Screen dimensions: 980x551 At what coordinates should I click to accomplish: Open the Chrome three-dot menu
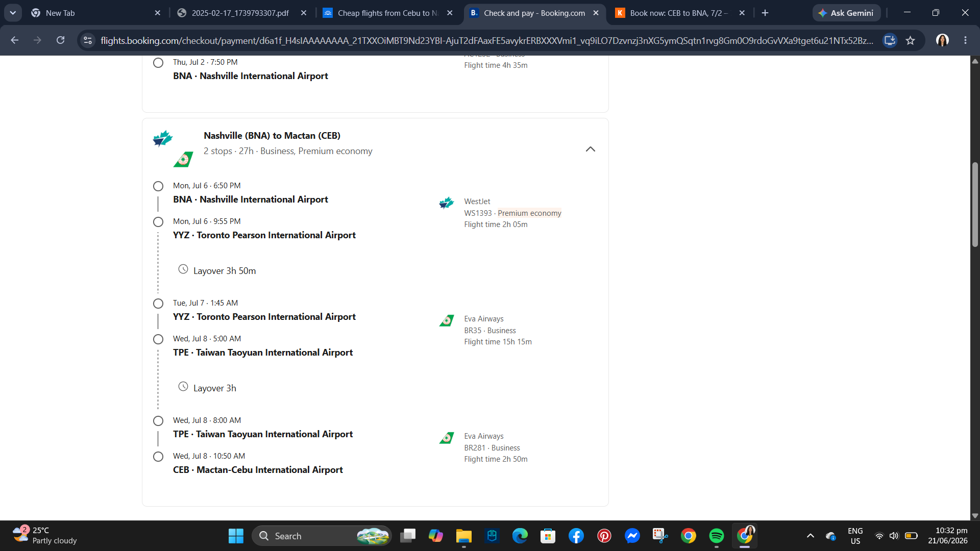coord(965,40)
